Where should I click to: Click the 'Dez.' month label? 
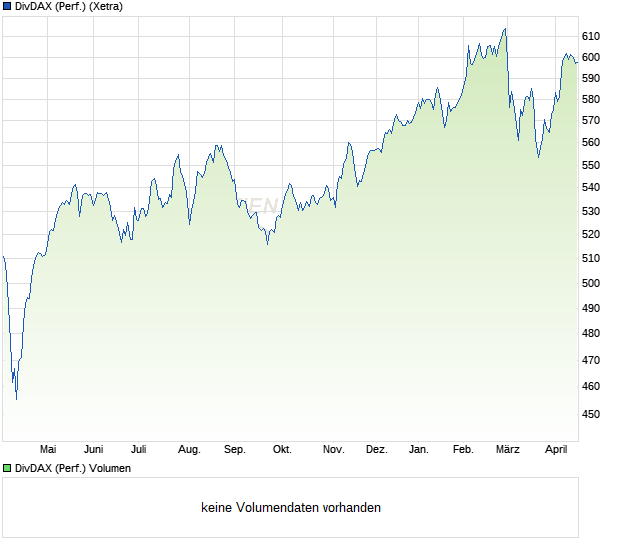click(x=376, y=449)
